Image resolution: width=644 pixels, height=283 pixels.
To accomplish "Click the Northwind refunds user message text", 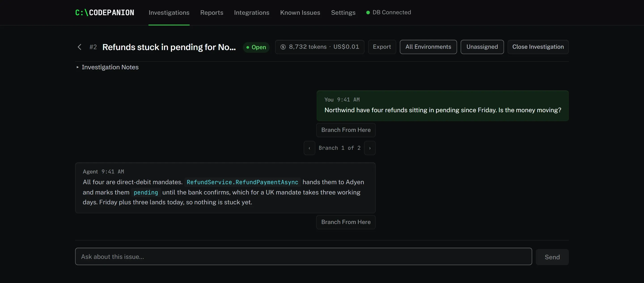I will 443,110.
